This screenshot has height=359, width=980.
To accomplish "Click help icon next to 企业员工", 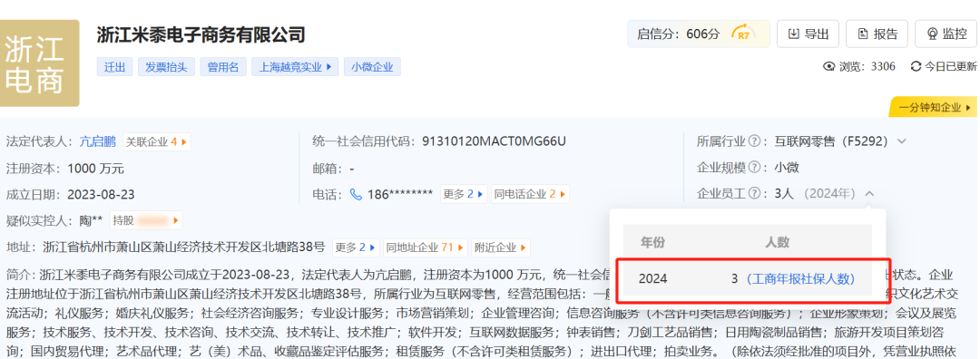I will [x=754, y=193].
